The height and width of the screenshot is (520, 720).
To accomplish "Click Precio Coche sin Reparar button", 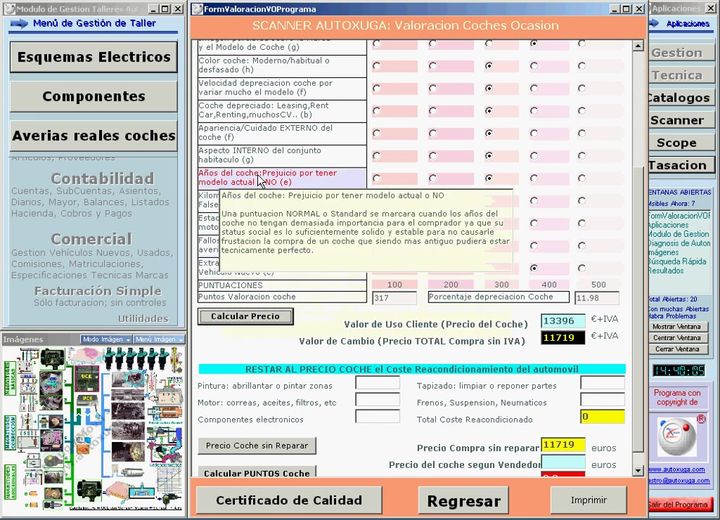I will click(257, 446).
